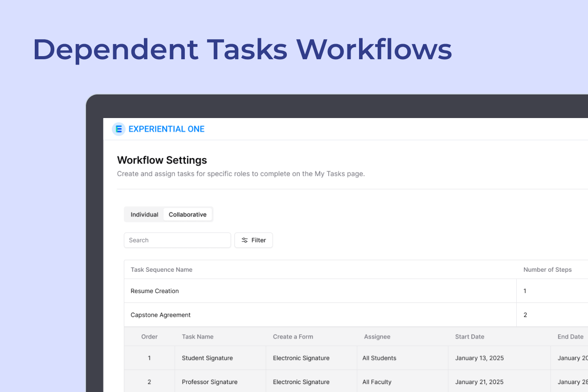Click step count 2 for Capstone Agreement
The image size is (588, 392).
[525, 315]
